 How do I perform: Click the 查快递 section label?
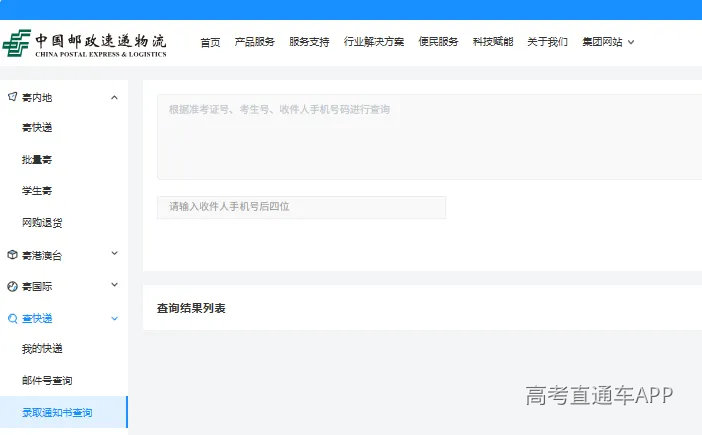coord(37,319)
